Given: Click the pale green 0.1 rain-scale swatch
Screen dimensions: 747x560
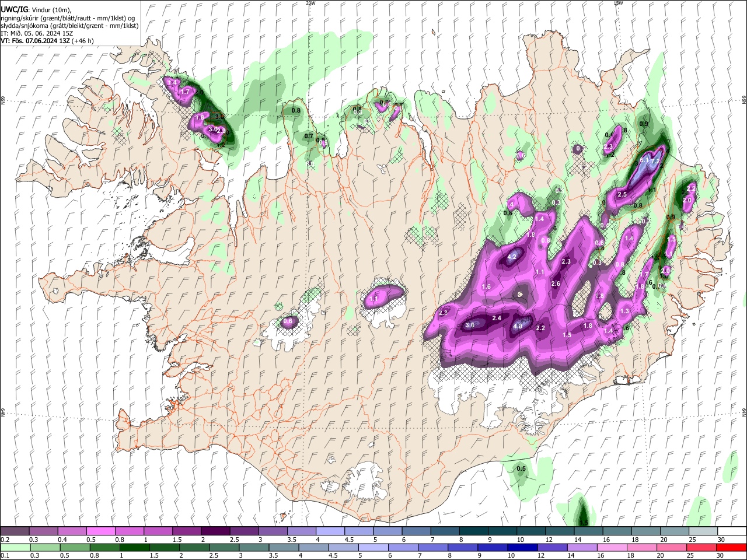Looking at the screenshot, I should point(15,547).
